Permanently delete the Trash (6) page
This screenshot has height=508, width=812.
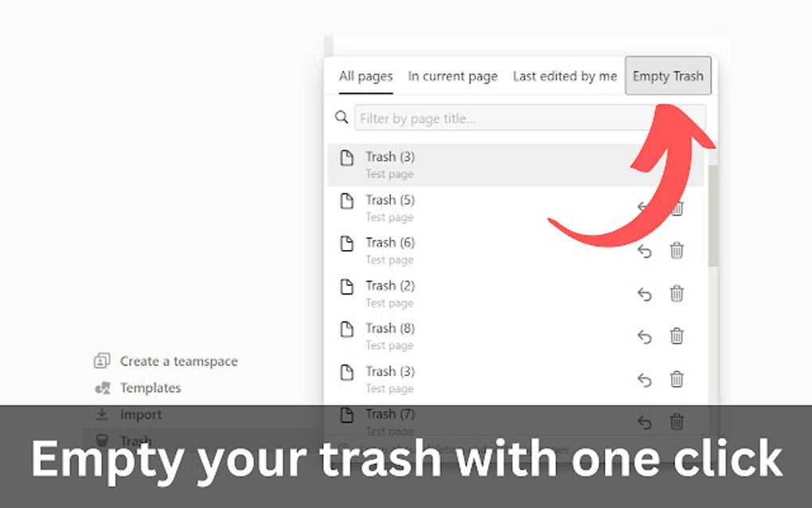(x=677, y=250)
